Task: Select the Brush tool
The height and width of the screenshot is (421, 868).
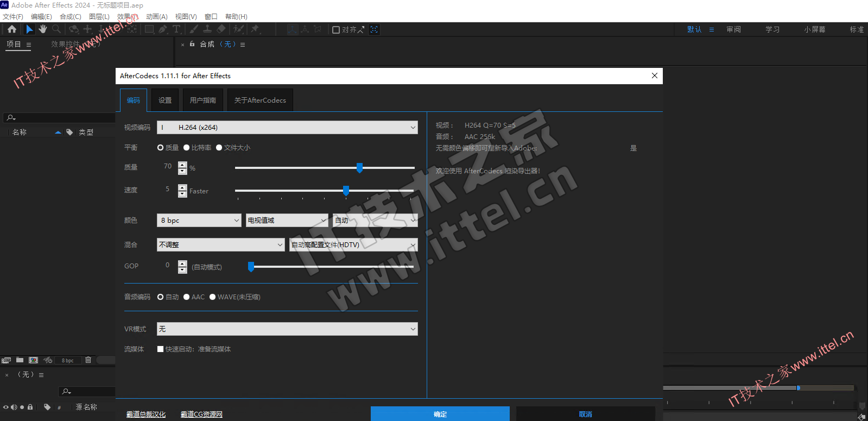Action: point(194,29)
